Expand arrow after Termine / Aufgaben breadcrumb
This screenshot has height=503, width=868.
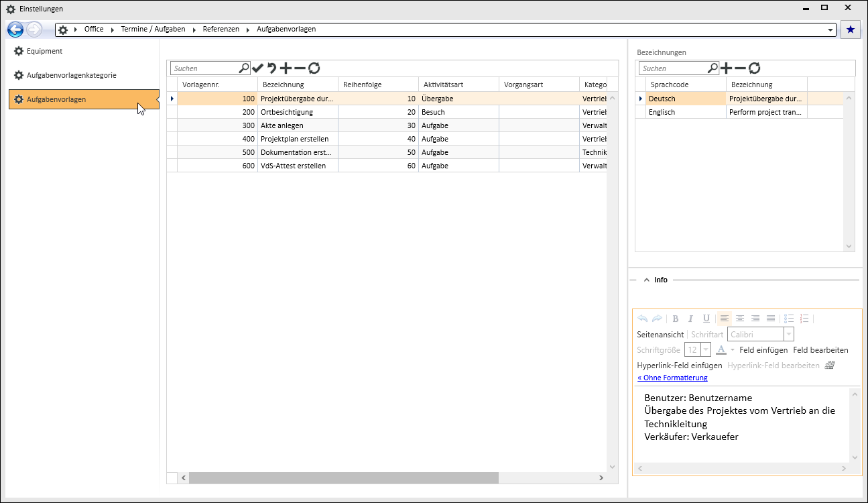click(194, 30)
